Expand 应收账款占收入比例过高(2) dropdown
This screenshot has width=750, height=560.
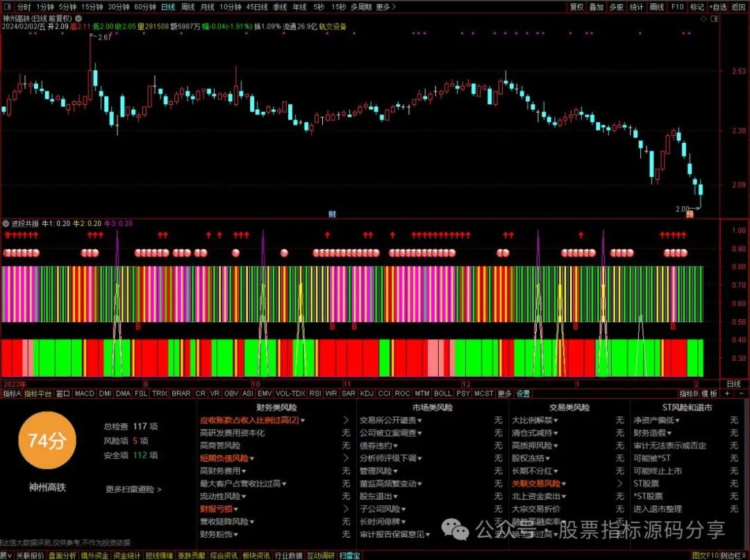coord(303,421)
